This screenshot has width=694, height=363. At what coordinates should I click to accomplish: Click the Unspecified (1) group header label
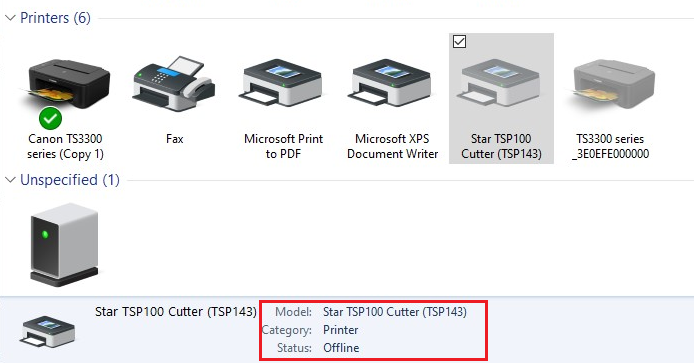coord(70,180)
